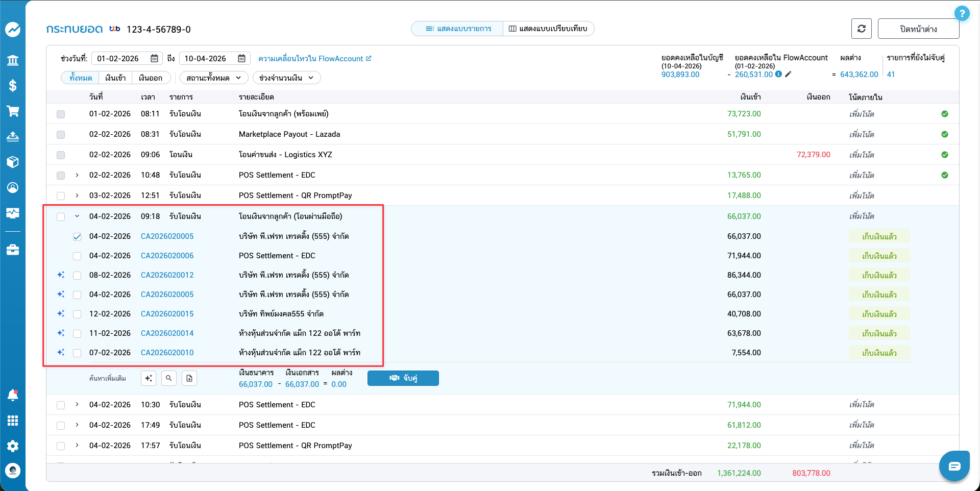Tick checkbox for 03-02-2026 QR PromptPay row
Image resolution: width=980 pixels, height=491 pixels.
(61, 195)
